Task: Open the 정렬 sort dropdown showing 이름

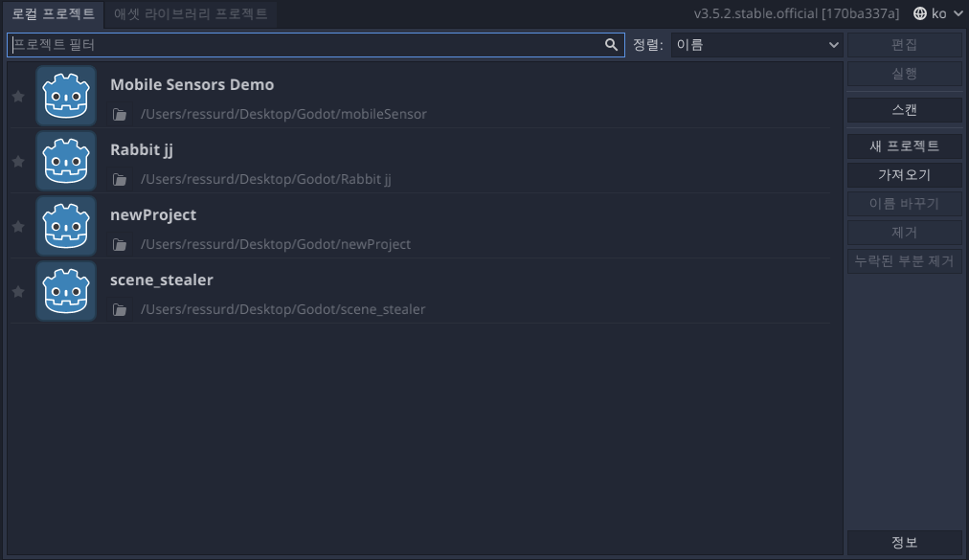Action: [757, 44]
